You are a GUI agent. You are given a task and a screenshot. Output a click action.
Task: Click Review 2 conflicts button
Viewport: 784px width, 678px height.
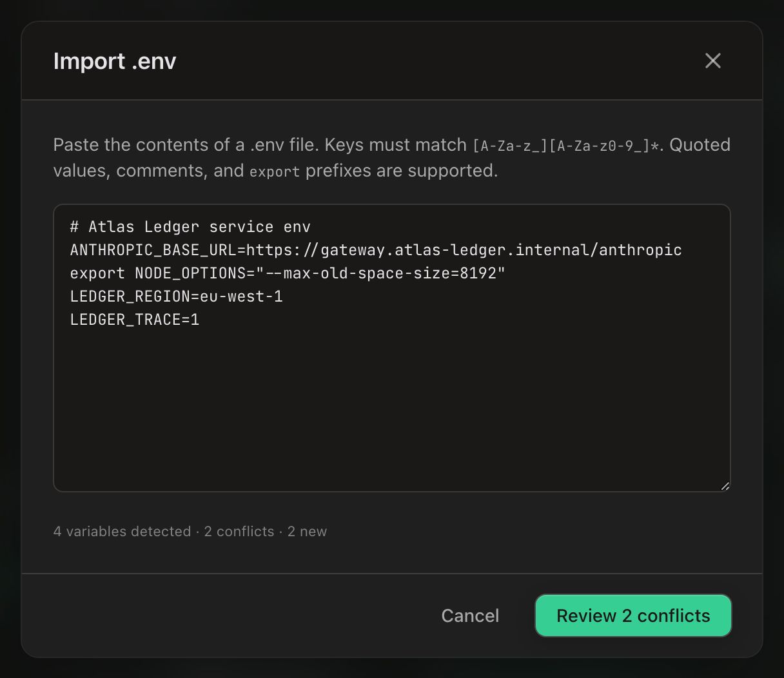(x=633, y=615)
